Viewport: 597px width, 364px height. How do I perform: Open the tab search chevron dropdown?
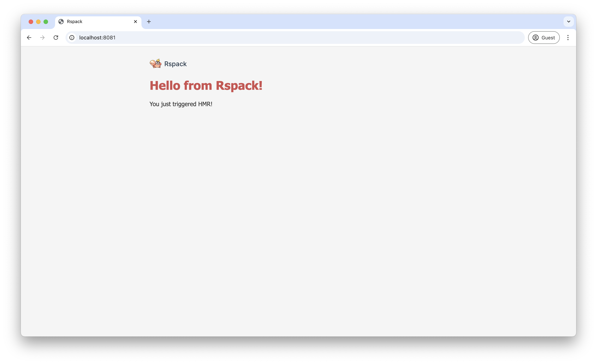[568, 22]
